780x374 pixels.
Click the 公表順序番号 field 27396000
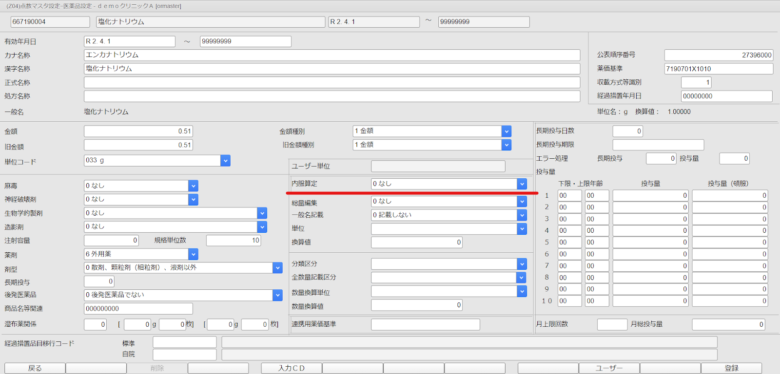pyautogui.click(x=719, y=55)
